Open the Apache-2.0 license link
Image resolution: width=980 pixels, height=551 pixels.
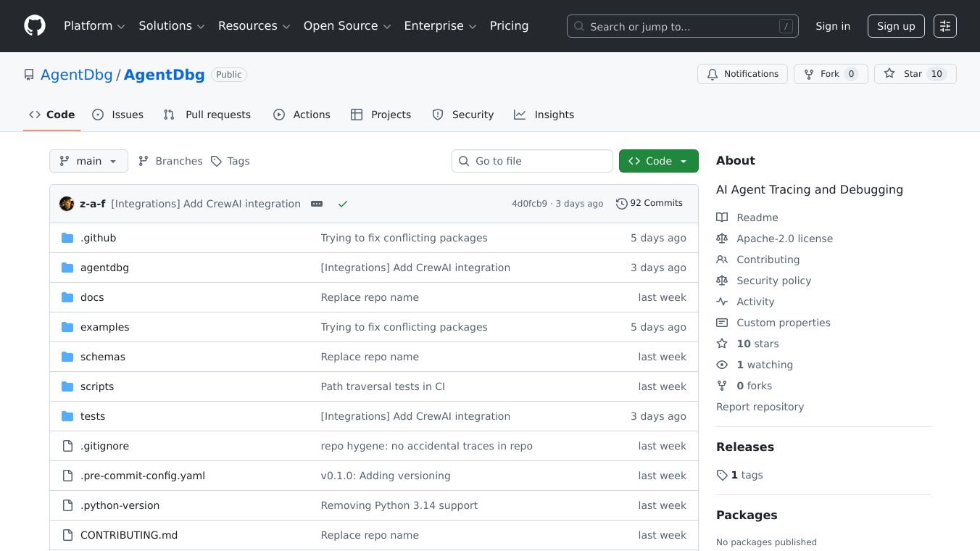[784, 239]
